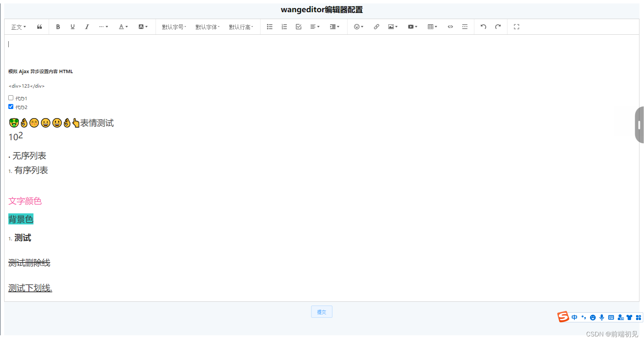Viewport: 644px width, 341px height.
Task: Start Sogou voice input
Action: click(602, 317)
